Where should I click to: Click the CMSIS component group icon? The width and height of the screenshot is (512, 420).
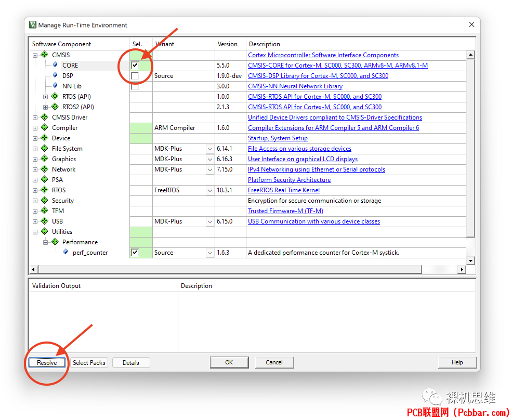[x=45, y=55]
